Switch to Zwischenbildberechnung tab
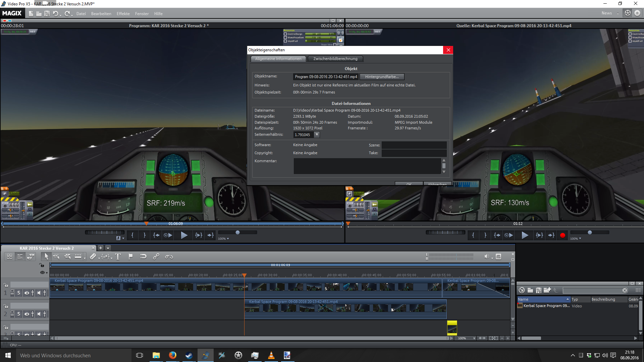Image resolution: width=644 pixels, height=362 pixels. pos(335,59)
